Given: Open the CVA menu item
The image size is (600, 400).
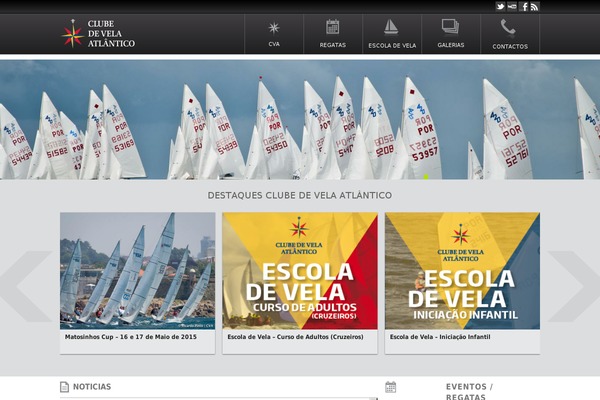Looking at the screenshot, I should coord(274,34).
